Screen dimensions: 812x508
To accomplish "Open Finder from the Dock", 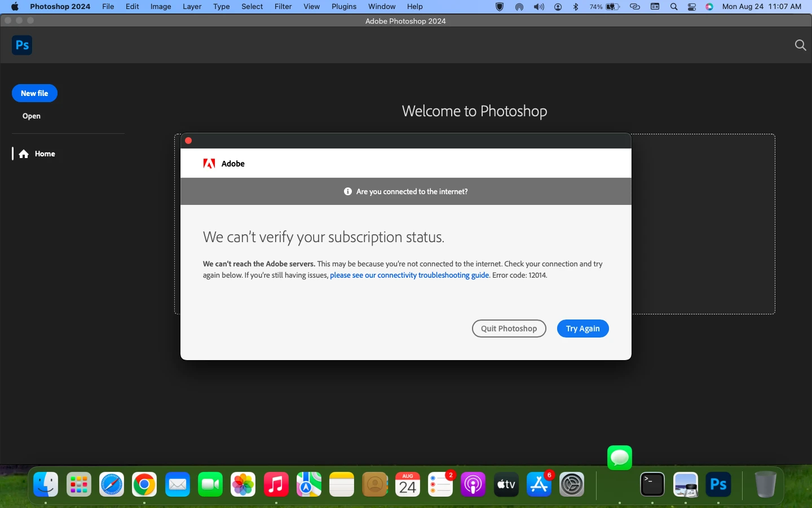I will click(x=46, y=484).
